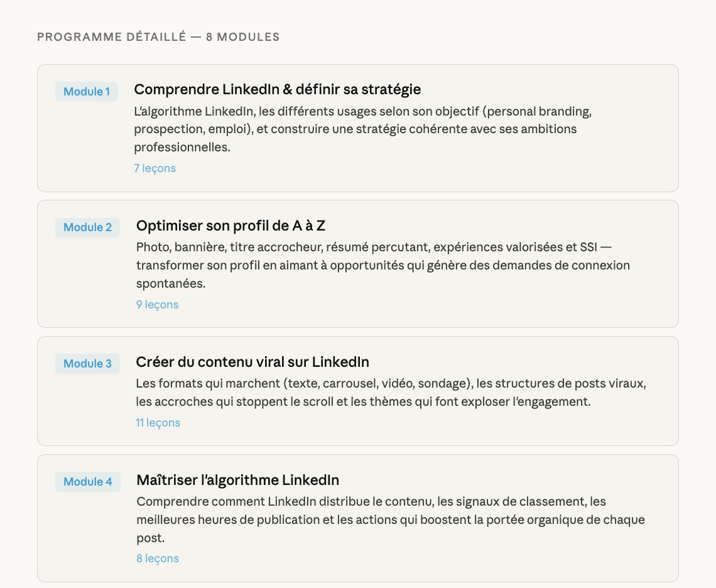
Task: Open 'Maîtriser l'algorithme LinkedIn' title
Action: click(x=237, y=480)
